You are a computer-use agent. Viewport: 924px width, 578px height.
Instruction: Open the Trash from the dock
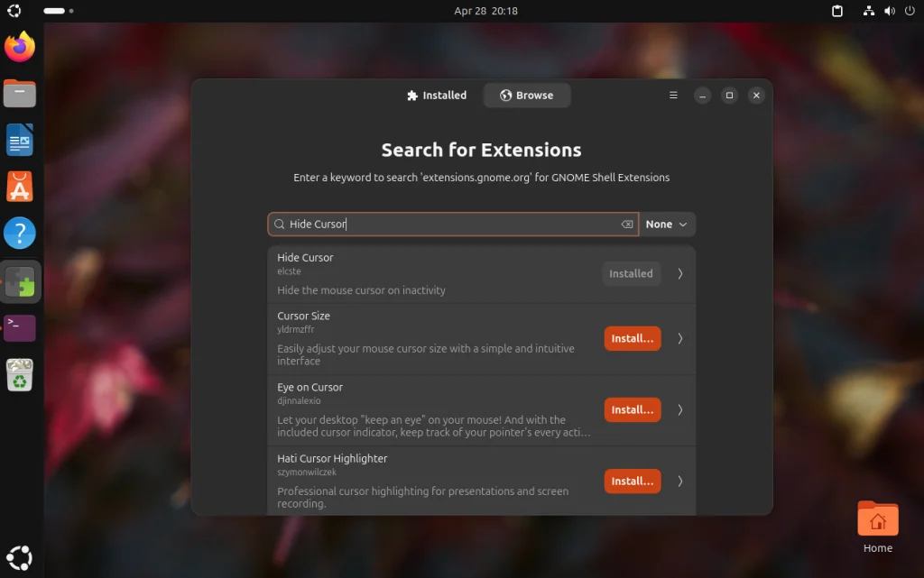[20, 375]
